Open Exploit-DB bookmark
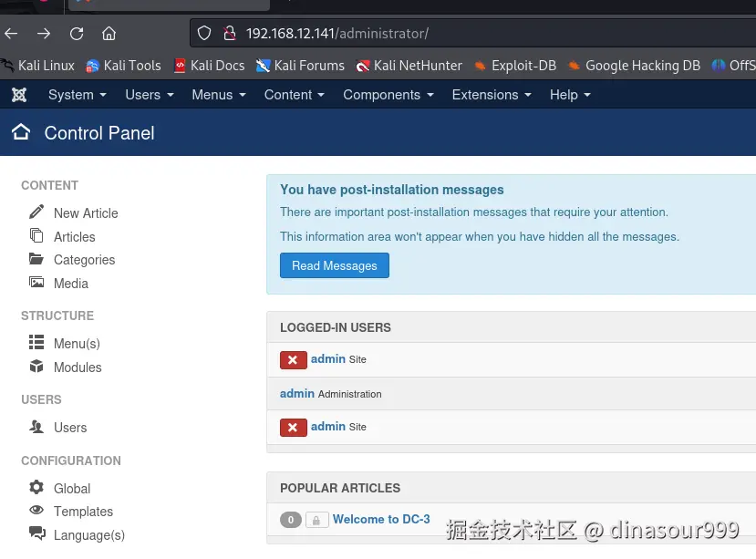756x559 pixels. click(515, 66)
